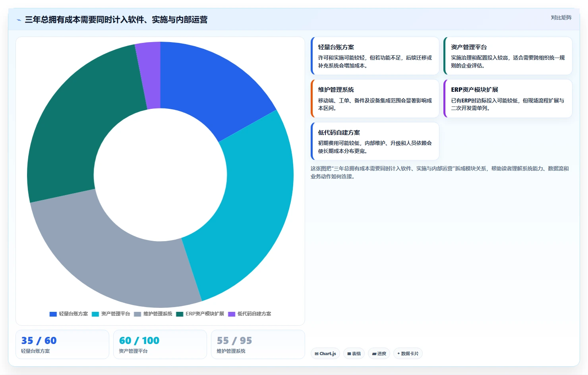Toggle 轻量台账方案 legend color box

[53, 314]
